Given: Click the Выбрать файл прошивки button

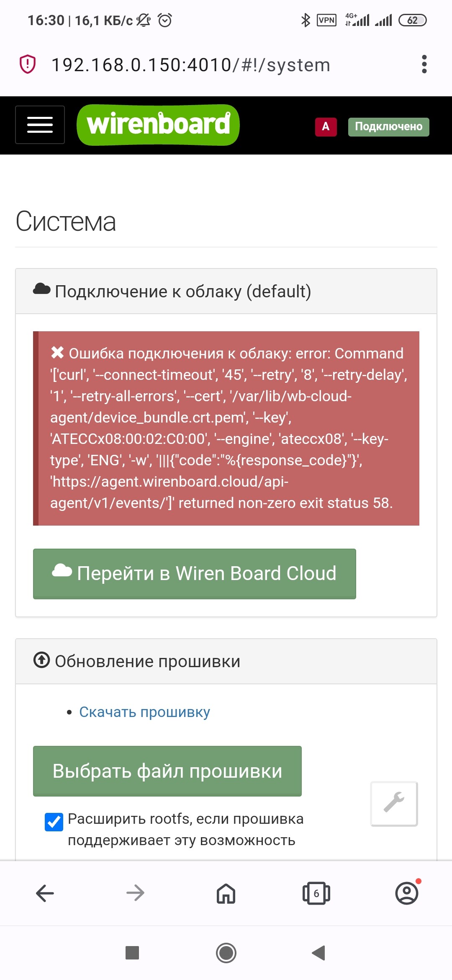Looking at the screenshot, I should point(167,771).
